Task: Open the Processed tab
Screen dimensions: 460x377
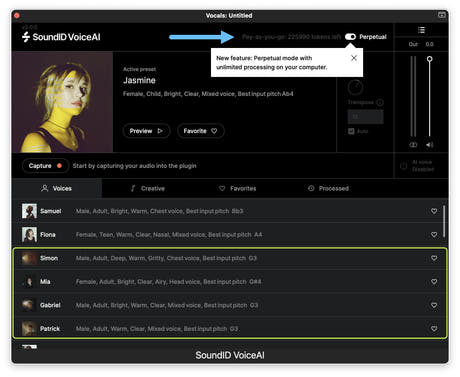Action: coord(328,188)
